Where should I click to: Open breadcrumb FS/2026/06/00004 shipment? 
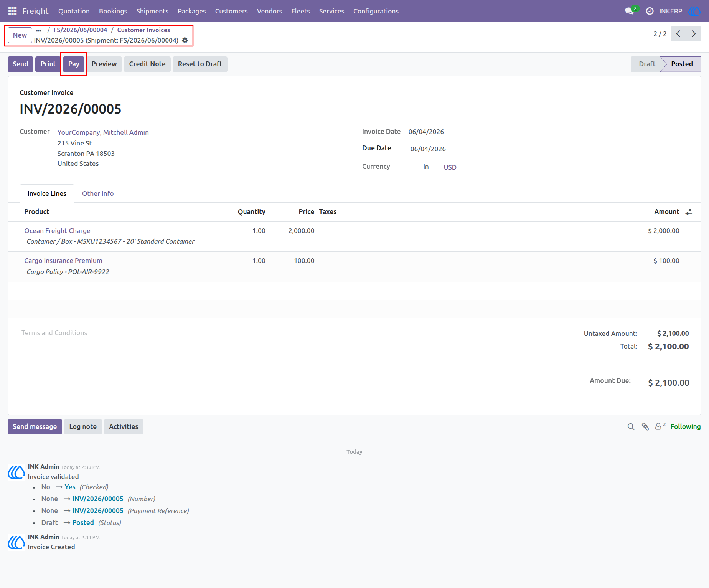click(x=80, y=30)
